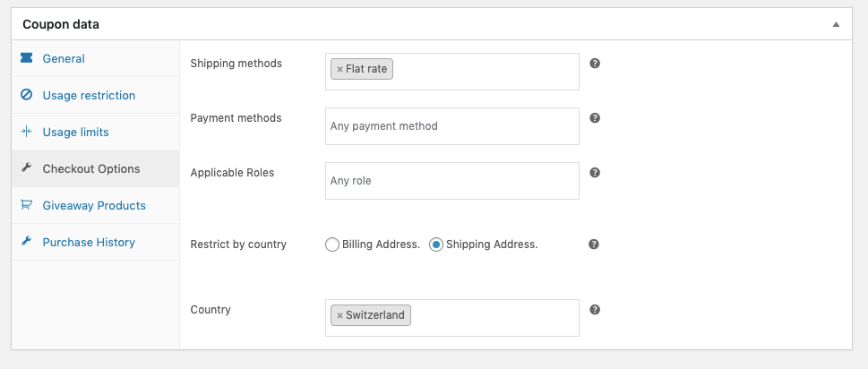The width and height of the screenshot is (868, 369).
Task: Click the Usage restriction ban icon
Action: (26, 95)
